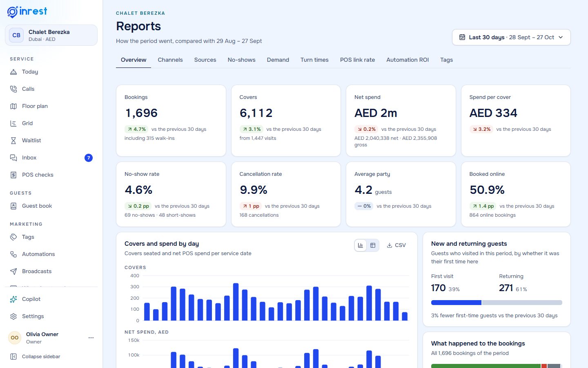Viewport: 588px width, 368px height.
Task: Click first-visit blue segment of guest bar
Action: tap(456, 303)
